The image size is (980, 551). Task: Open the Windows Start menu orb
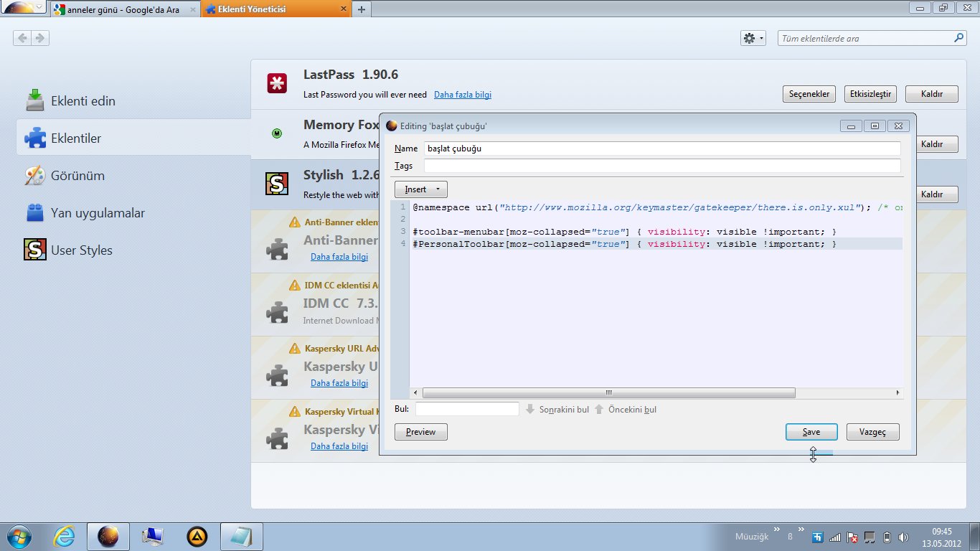(19, 537)
